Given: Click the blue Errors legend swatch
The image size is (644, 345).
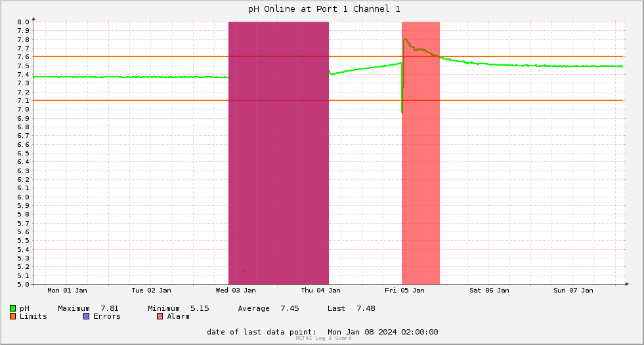Looking at the screenshot, I should point(86,316).
